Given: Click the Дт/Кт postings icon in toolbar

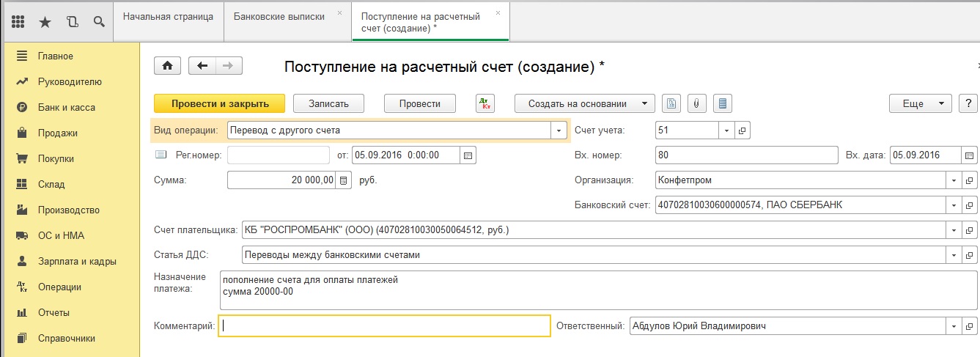Looking at the screenshot, I should 485,103.
